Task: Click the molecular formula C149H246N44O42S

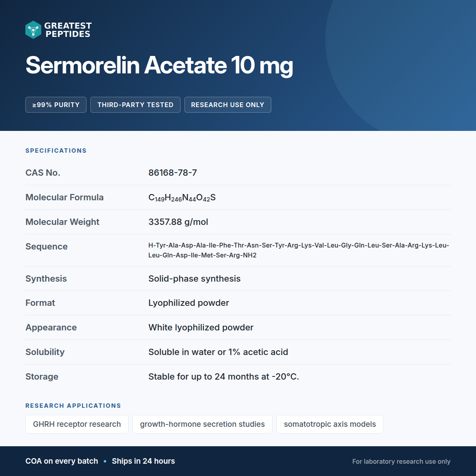Action: coord(182,198)
